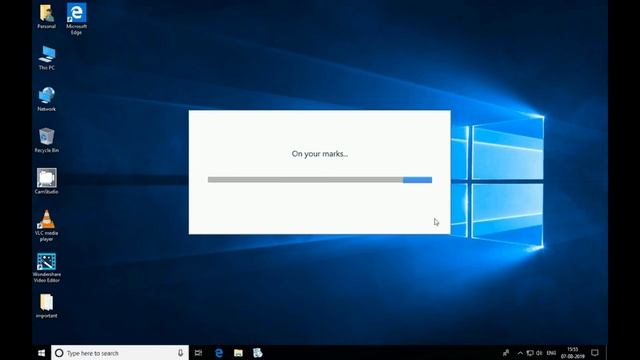The width and height of the screenshot is (640, 360).
Task: Open the network status tray icon
Action: click(530, 353)
